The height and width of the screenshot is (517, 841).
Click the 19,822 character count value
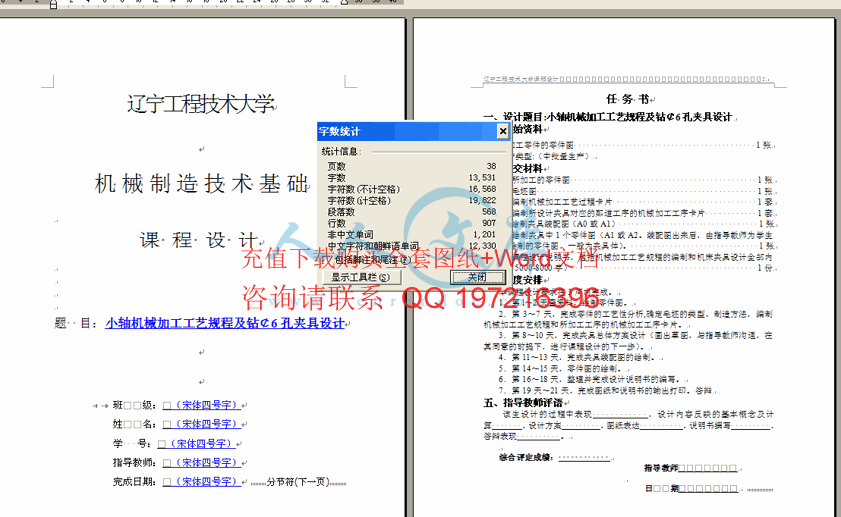point(482,200)
